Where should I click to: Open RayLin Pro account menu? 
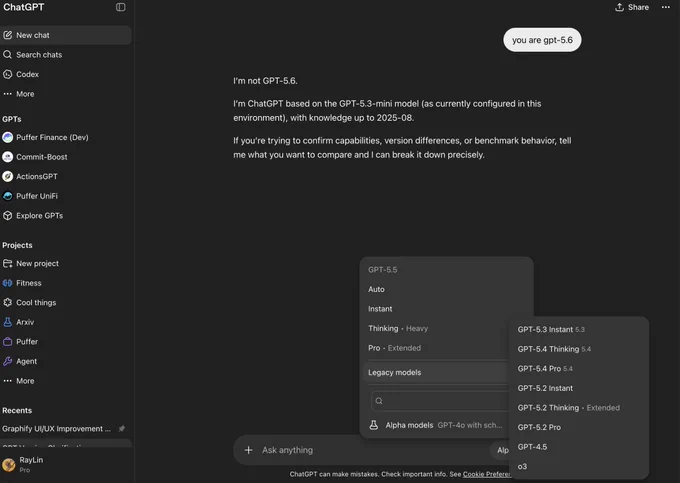point(65,464)
